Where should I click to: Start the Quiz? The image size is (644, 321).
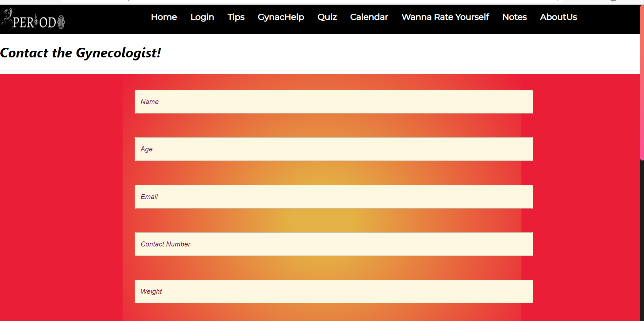pos(327,17)
